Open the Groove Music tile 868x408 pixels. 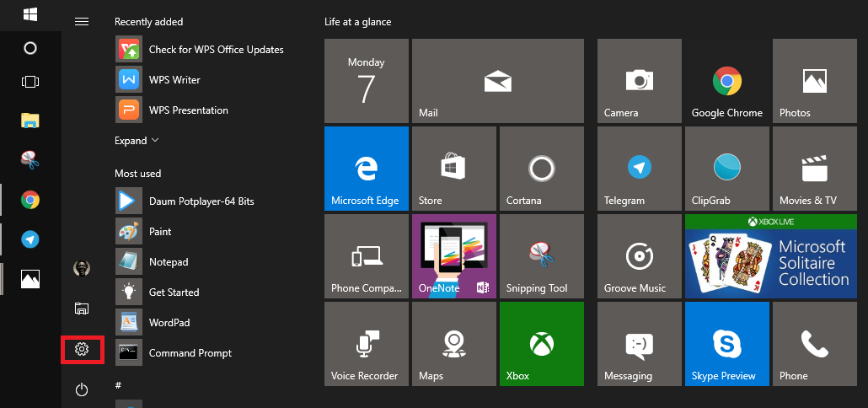[640, 255]
